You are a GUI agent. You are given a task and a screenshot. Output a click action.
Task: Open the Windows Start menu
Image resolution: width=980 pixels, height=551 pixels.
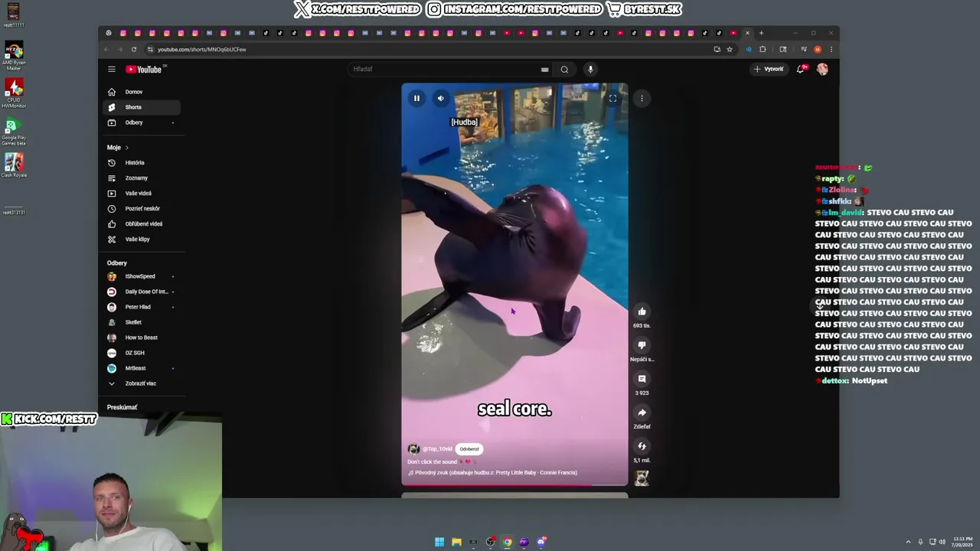pyautogui.click(x=439, y=542)
